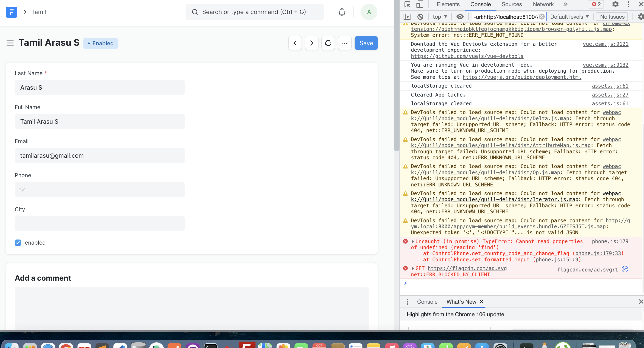Open the notification bell
Viewport: 644px width, 348px height.
pyautogui.click(x=342, y=12)
